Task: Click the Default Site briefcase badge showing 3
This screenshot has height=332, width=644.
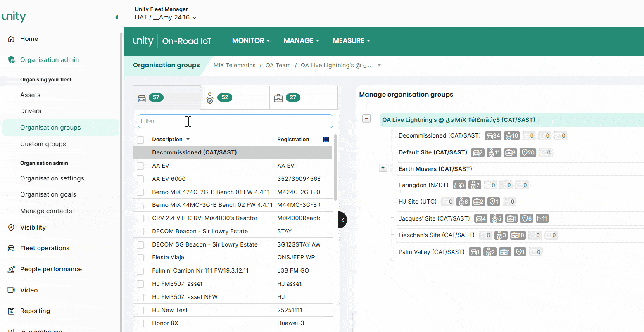Action: point(511,153)
